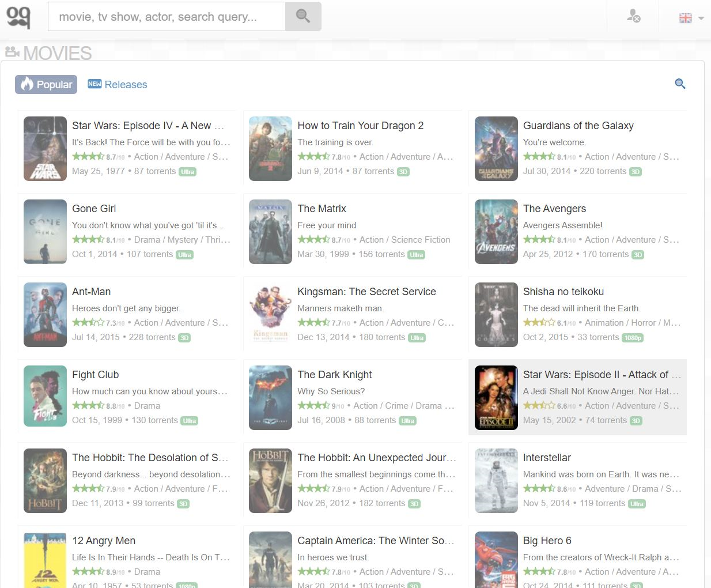711x588 pixels.
Task: Open the user account icon
Action: click(x=633, y=17)
